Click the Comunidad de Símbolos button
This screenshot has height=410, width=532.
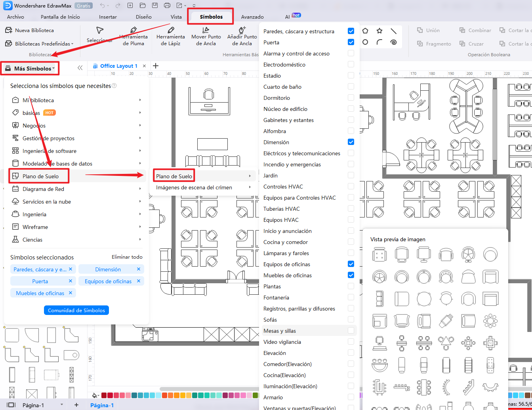click(76, 310)
